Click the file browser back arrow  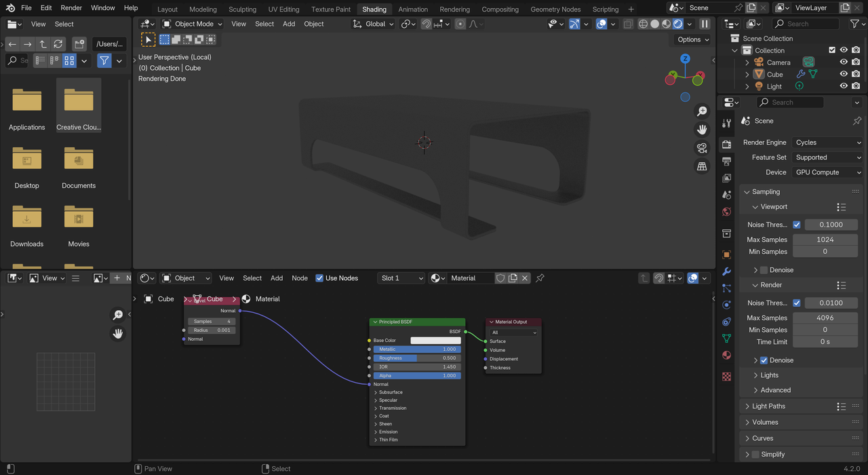[x=12, y=43]
